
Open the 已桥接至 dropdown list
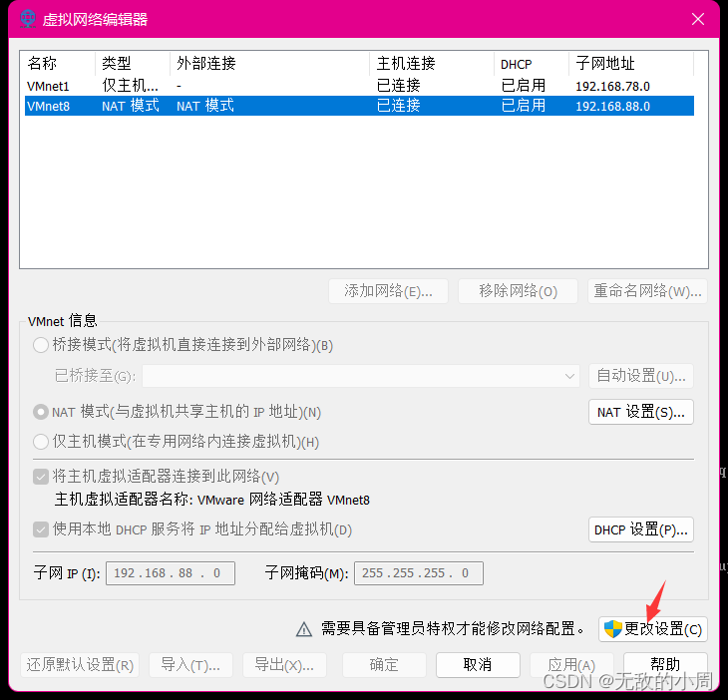coord(361,376)
